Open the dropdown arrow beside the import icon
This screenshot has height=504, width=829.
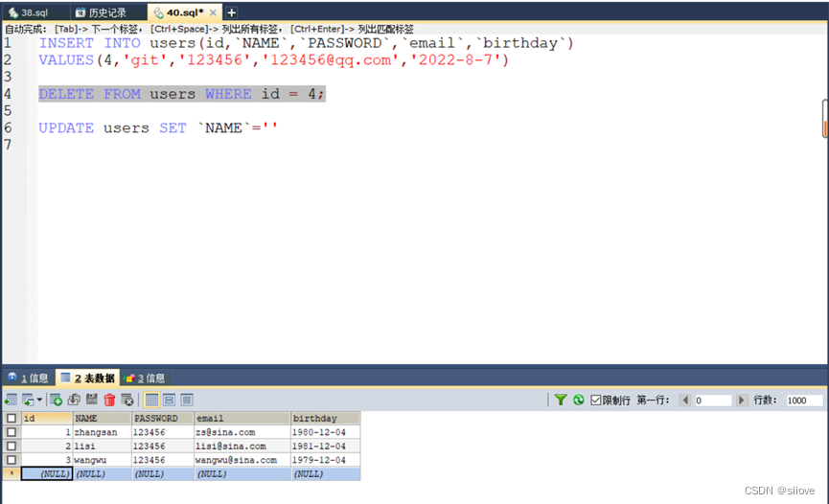point(39,400)
